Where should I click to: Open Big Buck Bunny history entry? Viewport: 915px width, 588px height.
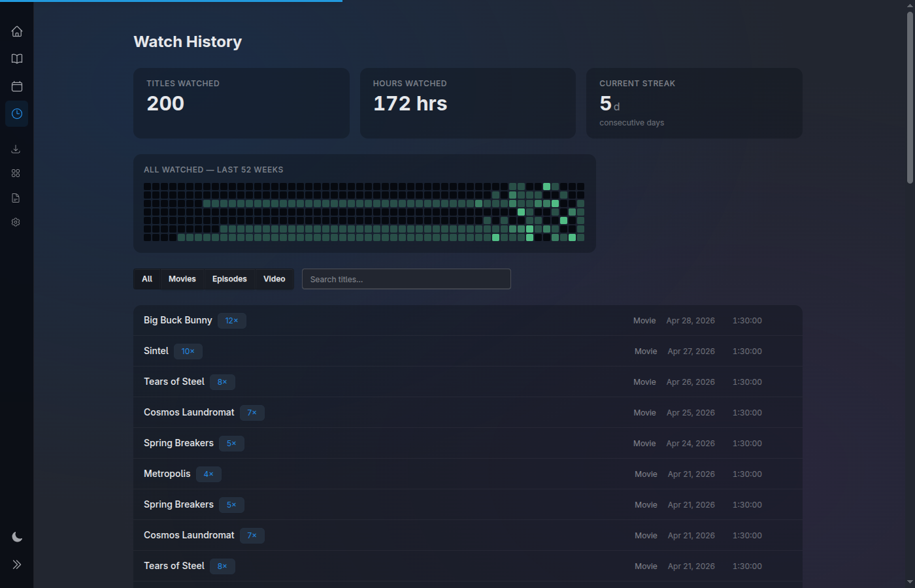(x=468, y=320)
